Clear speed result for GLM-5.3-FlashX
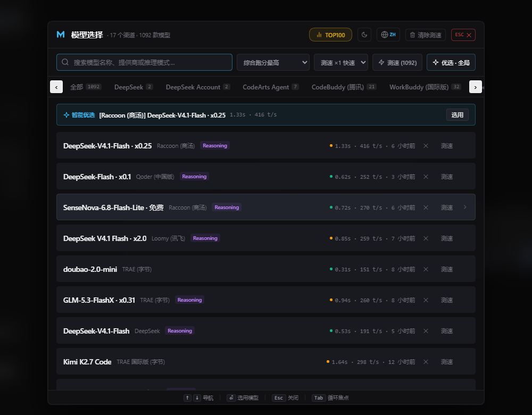Screen dimensions: 532x415 [x=426, y=300]
